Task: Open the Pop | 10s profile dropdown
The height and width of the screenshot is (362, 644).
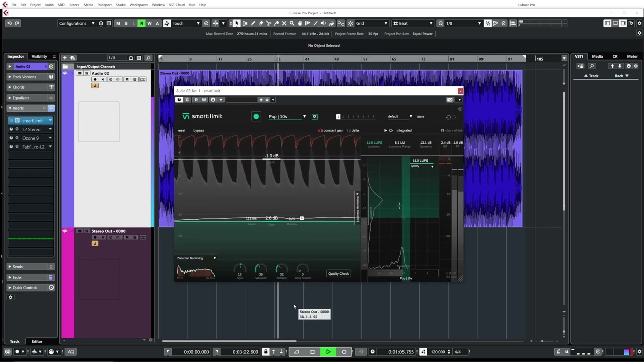Action: [x=287, y=117]
